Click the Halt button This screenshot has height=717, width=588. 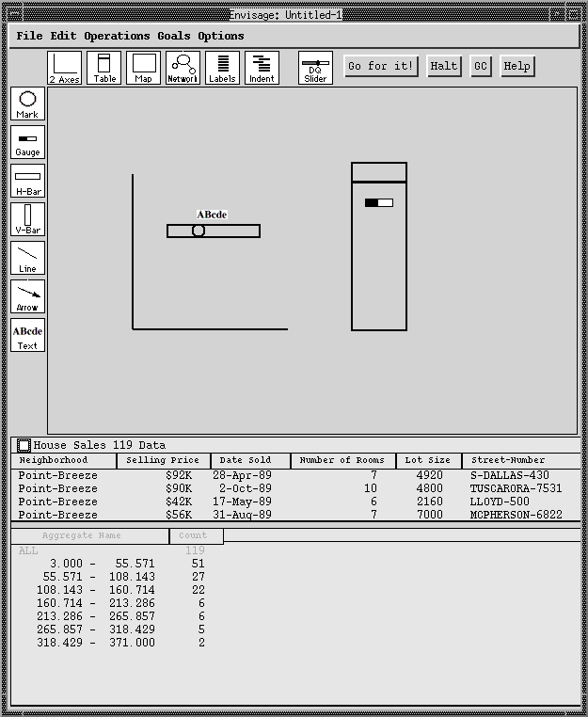[x=443, y=66]
